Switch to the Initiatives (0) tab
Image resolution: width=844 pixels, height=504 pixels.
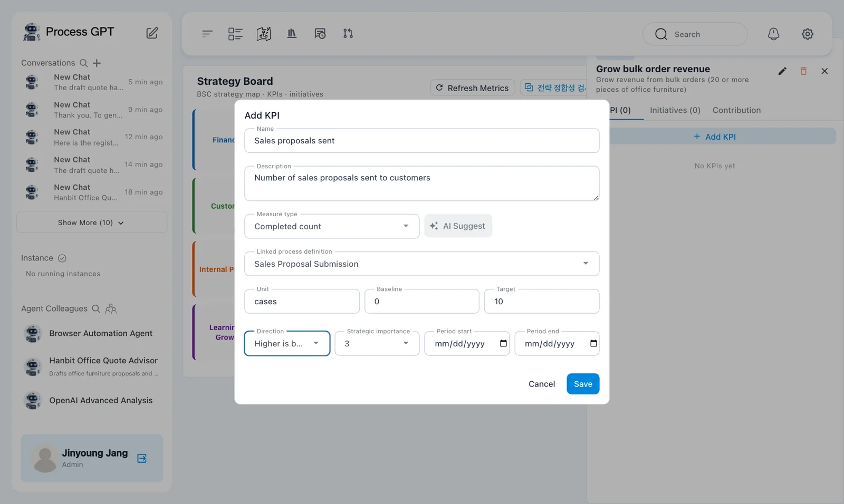[675, 110]
